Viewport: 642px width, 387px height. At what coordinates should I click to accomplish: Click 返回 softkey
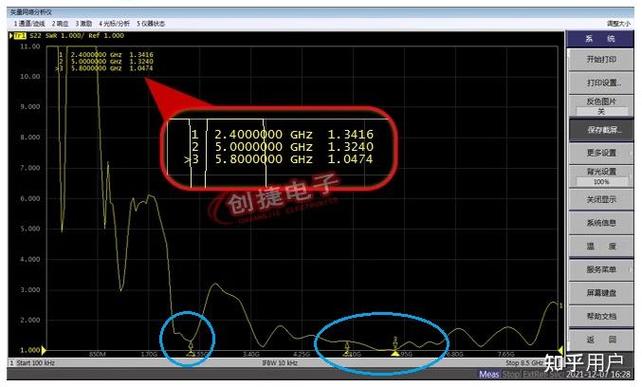pyautogui.click(x=601, y=340)
